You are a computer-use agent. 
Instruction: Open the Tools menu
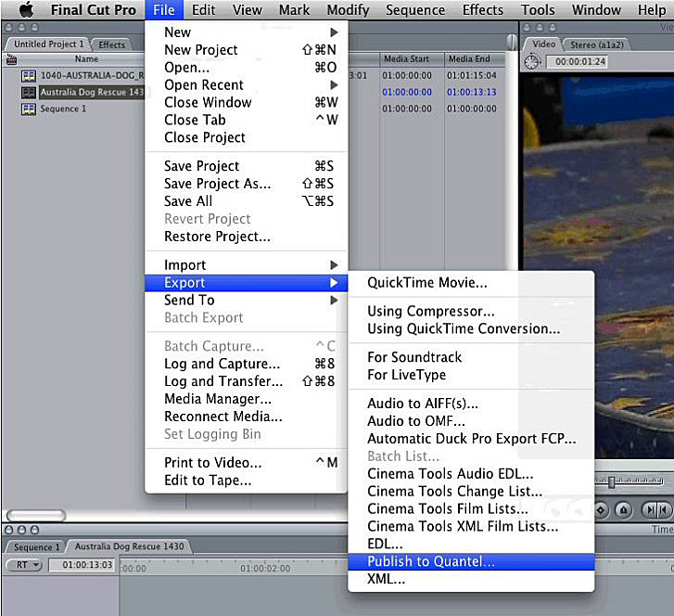pyautogui.click(x=538, y=9)
